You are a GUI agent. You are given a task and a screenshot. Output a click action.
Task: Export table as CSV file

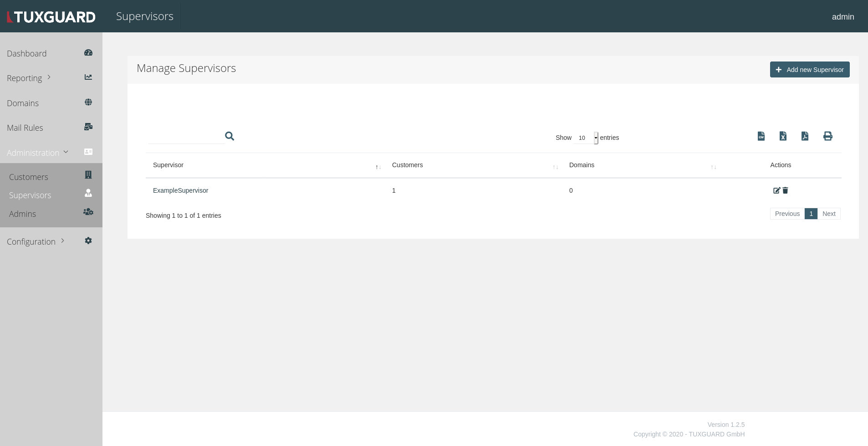click(x=761, y=136)
